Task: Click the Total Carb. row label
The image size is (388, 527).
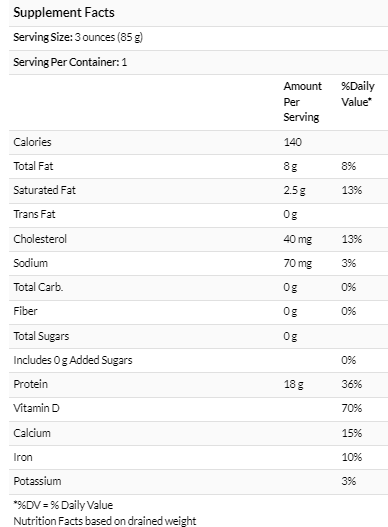Action: click(38, 287)
